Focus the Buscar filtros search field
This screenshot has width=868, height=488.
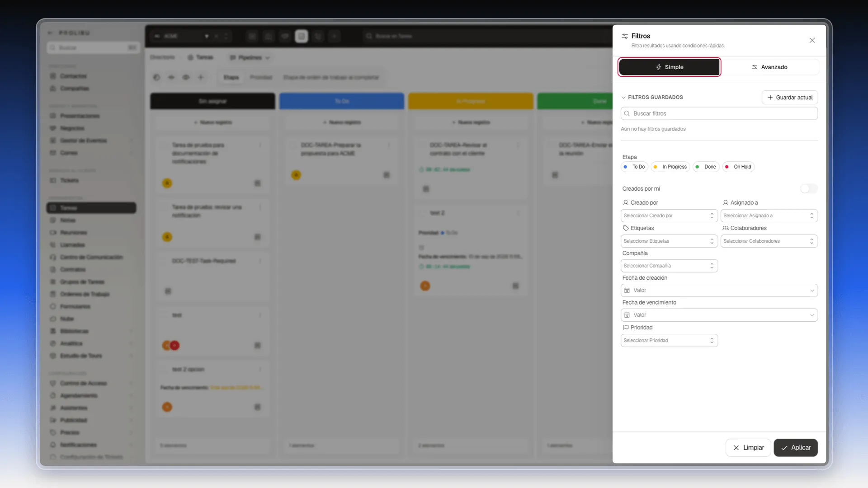(x=719, y=113)
